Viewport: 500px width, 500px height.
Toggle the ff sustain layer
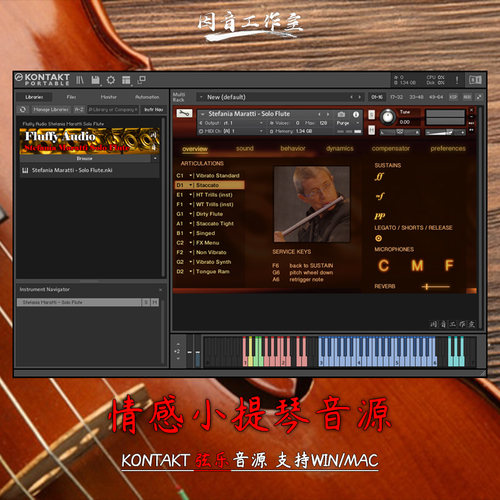point(379,177)
